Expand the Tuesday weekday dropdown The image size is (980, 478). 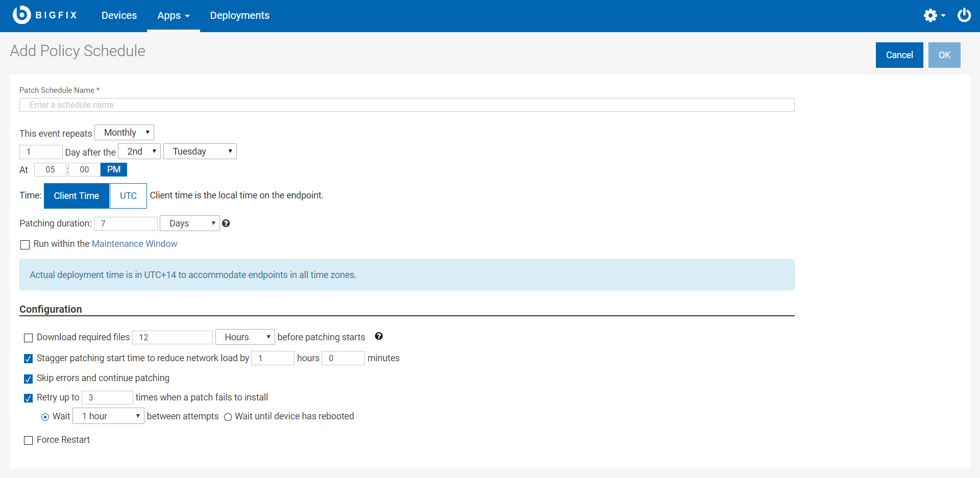[200, 152]
